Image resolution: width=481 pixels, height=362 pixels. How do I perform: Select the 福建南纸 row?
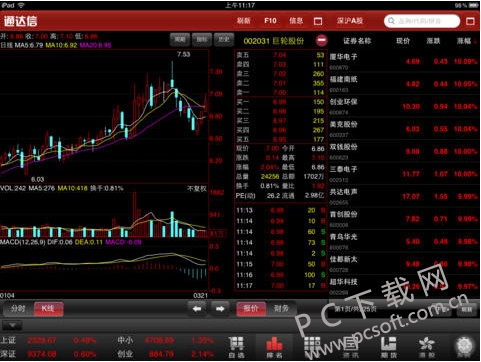pos(404,84)
